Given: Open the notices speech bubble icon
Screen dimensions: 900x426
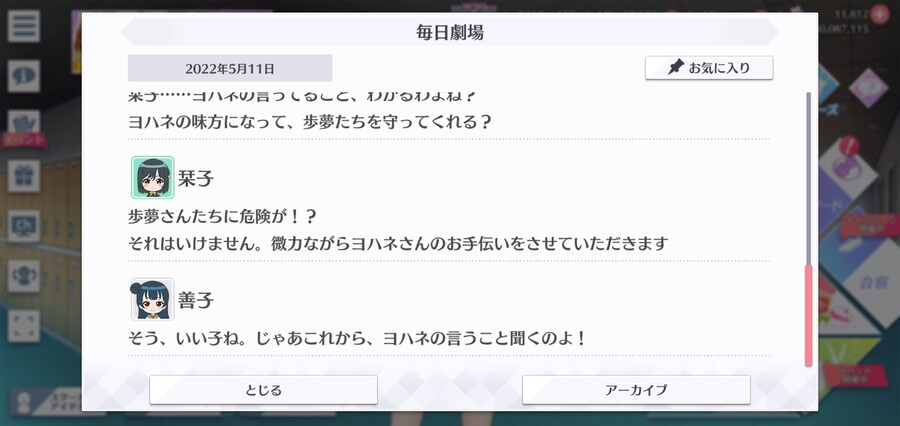Looking at the screenshot, I should tap(24, 75).
